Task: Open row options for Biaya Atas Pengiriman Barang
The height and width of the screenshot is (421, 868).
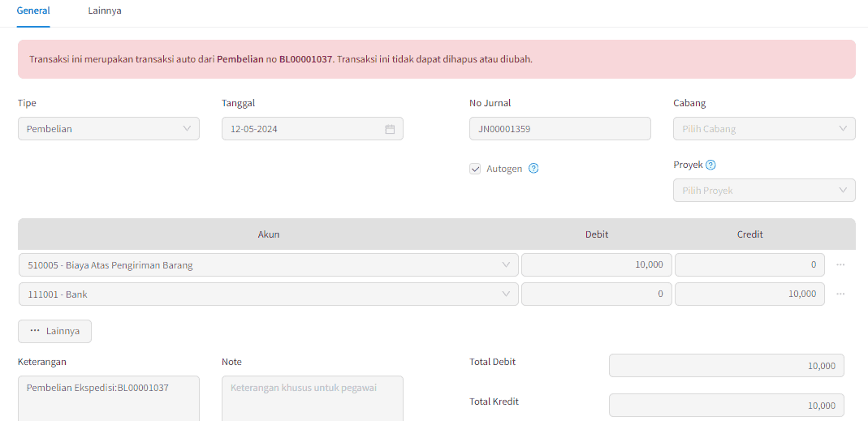Action: (840, 265)
